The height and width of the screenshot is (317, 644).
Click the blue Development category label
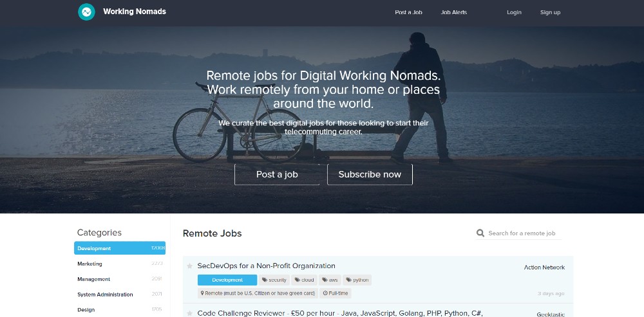(x=227, y=280)
